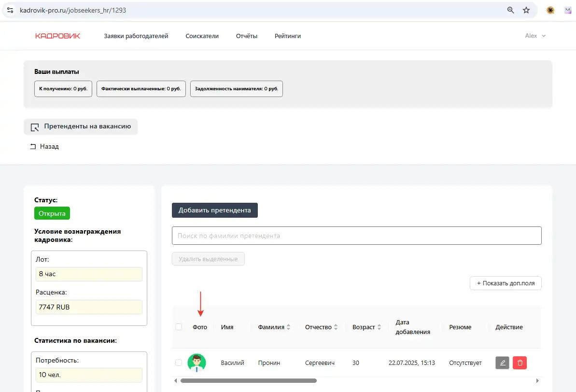Image resolution: width=576 pixels, height=392 pixels.
Task: Click the search by surname input field
Action: click(x=356, y=236)
